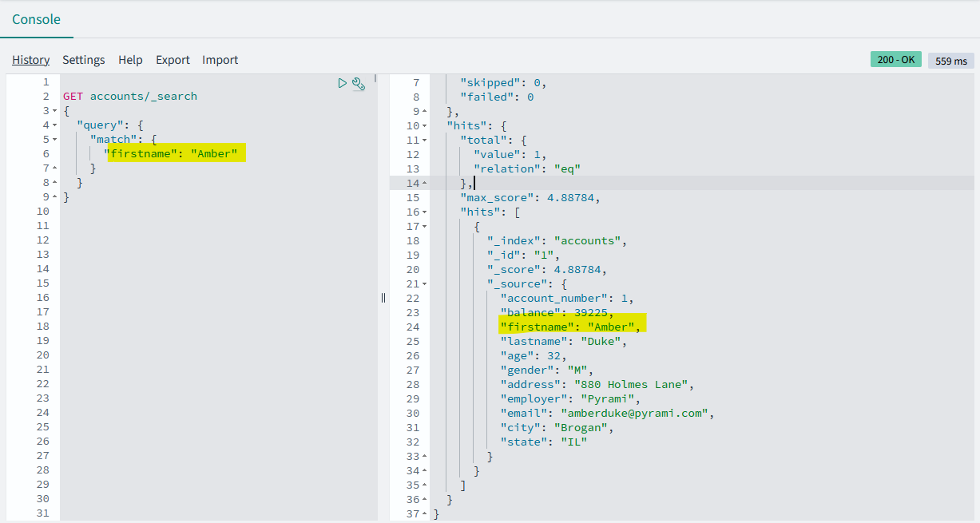Click the "_index": "accounts" line
Viewport: 980px width, 523px height.
coord(557,240)
